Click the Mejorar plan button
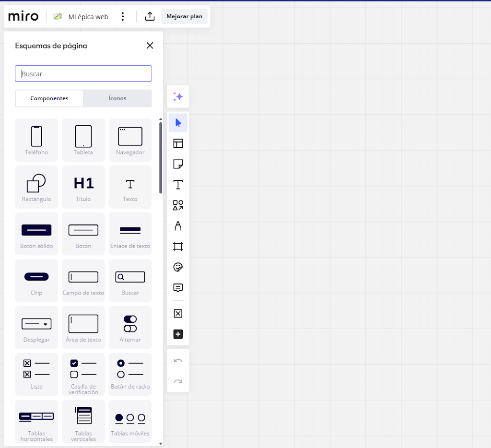 (184, 16)
